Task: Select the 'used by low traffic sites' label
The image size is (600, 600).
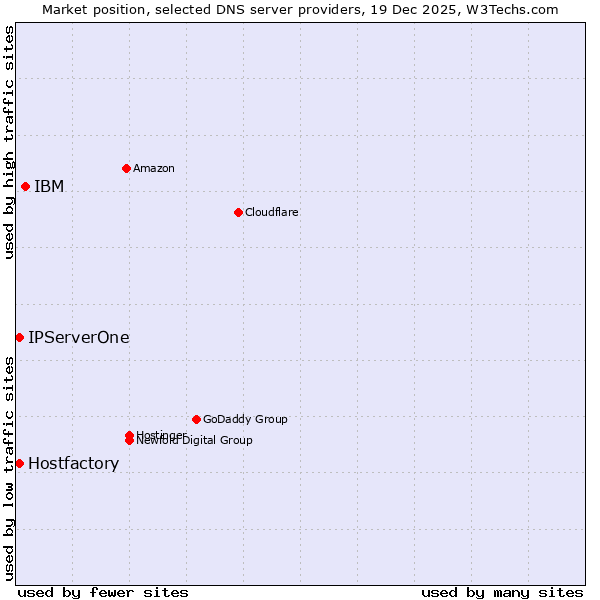Action: point(9,467)
